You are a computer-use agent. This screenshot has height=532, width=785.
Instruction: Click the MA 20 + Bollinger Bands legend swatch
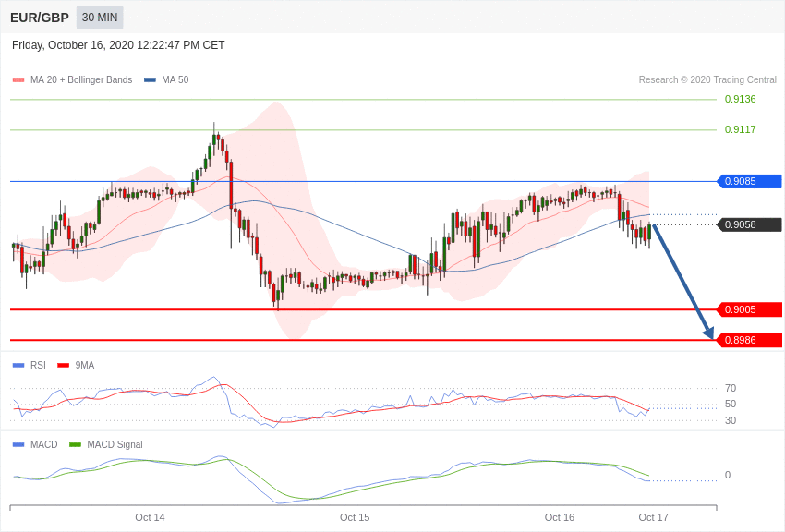[18, 80]
